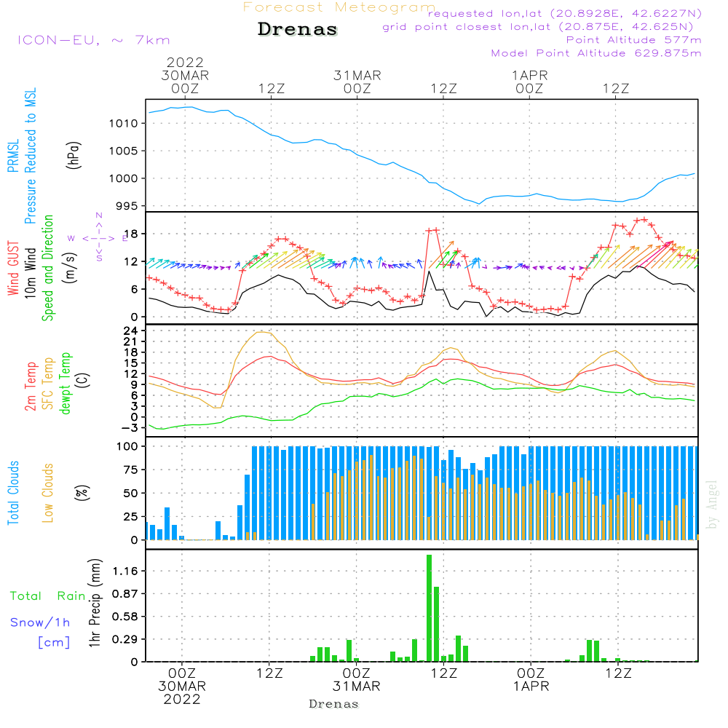Click the Forecast Meteogram heading
728x728 pixels.
pyautogui.click(x=339, y=7)
